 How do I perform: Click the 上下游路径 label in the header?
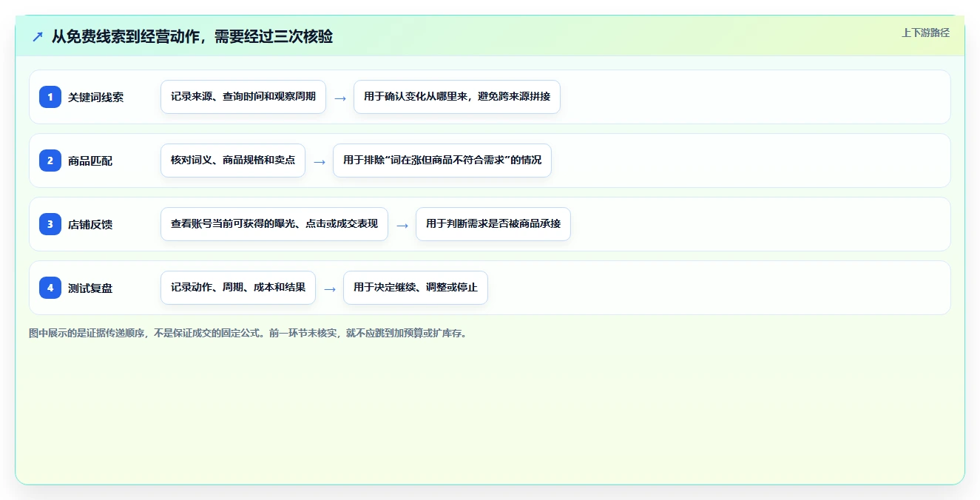click(x=925, y=33)
